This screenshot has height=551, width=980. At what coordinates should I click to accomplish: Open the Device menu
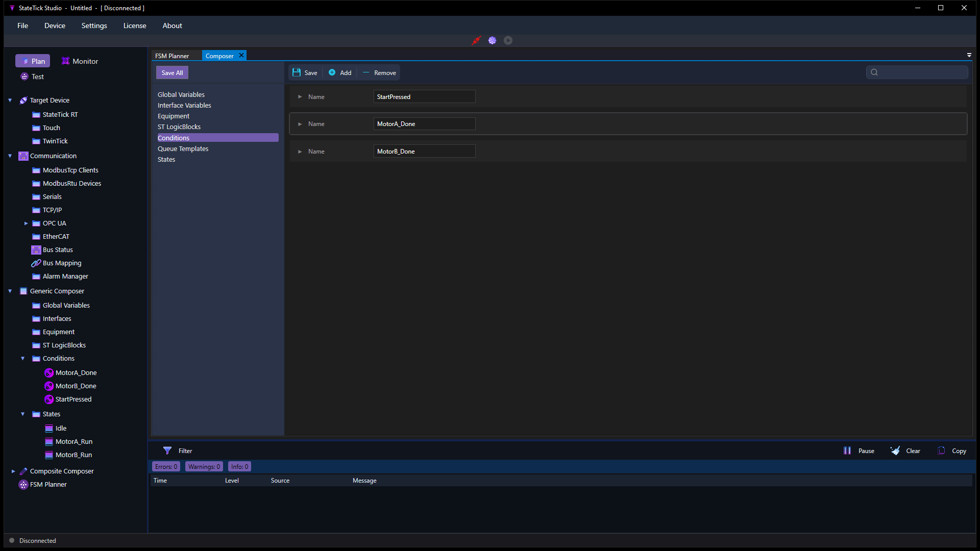point(55,26)
